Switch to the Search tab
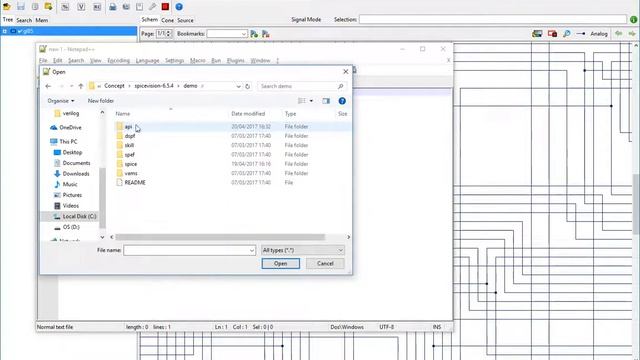This screenshot has width=640, height=360. tap(24, 20)
